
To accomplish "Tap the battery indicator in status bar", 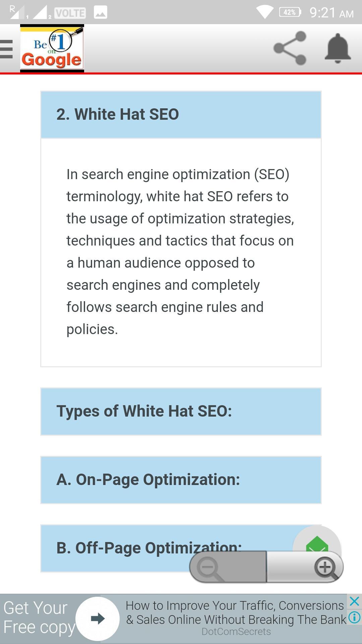I will 290,12.
